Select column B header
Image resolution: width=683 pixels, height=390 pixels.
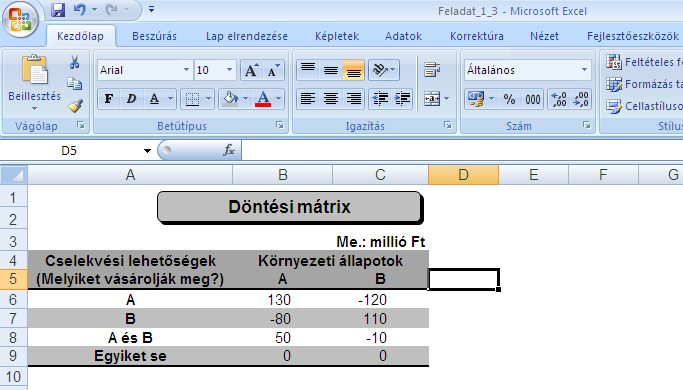283,175
